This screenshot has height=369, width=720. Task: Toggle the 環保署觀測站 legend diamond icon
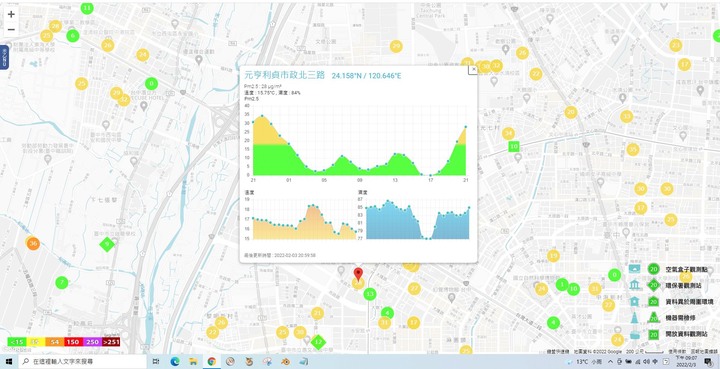(653, 285)
